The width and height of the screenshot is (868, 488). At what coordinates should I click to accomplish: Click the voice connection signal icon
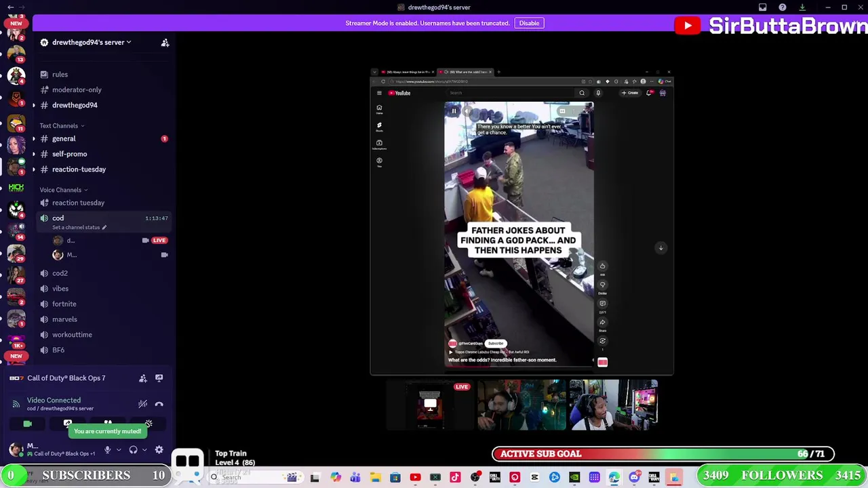[16, 404]
